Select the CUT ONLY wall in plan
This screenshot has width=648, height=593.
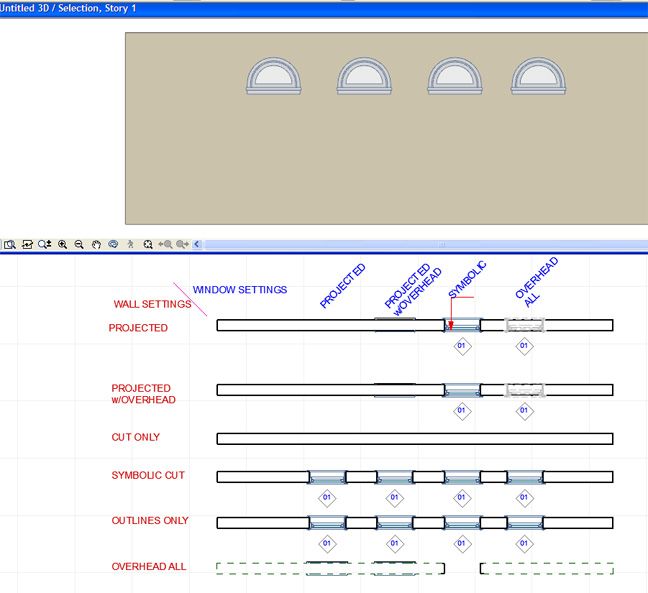coord(415,438)
